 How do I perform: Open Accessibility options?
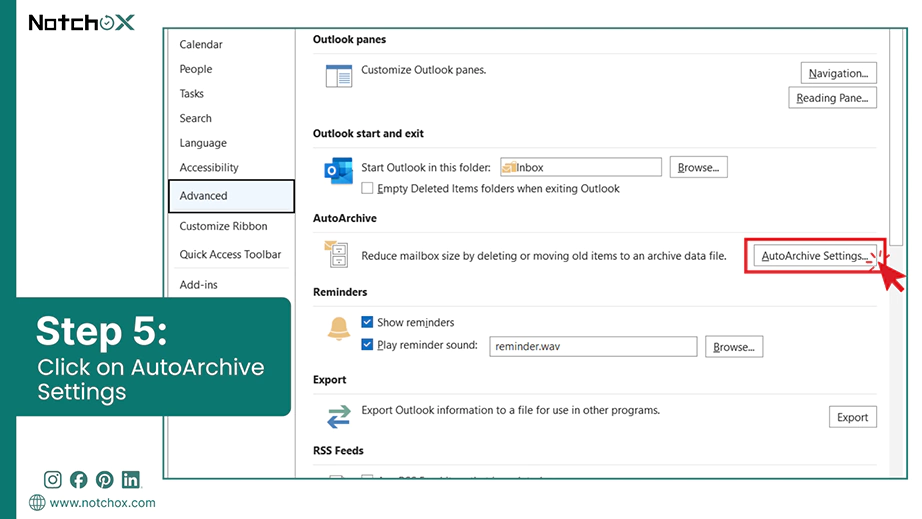(x=209, y=168)
